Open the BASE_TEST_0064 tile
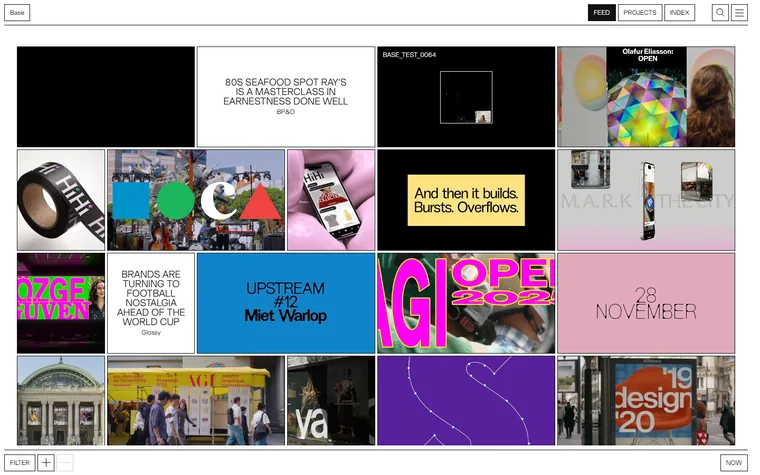Viewport: 760px width, 475px height. [466, 96]
